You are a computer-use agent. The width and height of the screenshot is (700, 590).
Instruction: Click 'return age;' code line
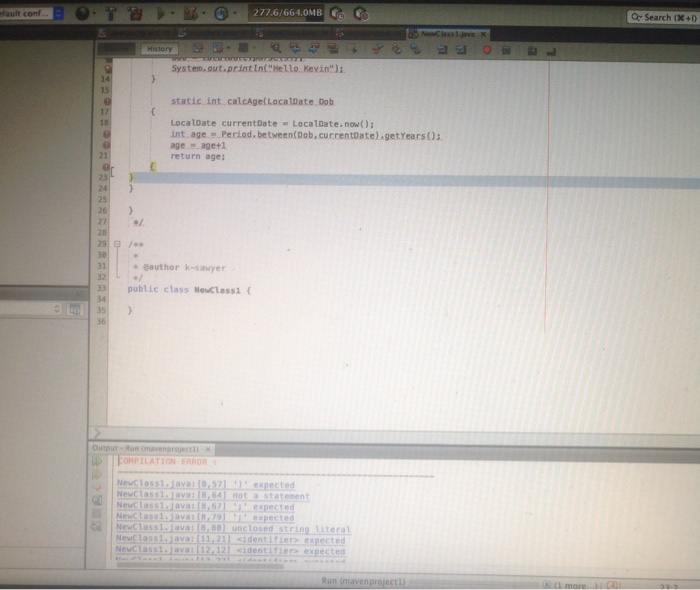(198, 156)
